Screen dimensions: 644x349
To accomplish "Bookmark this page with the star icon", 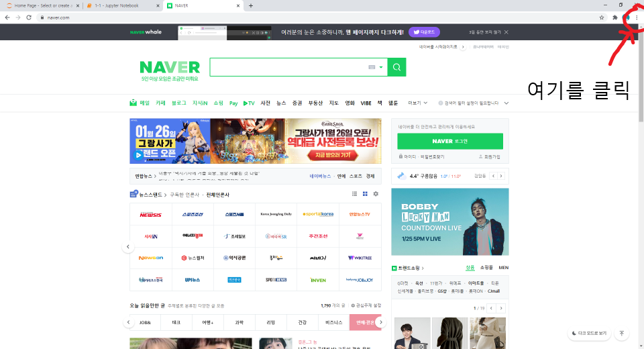I will (x=602, y=17).
